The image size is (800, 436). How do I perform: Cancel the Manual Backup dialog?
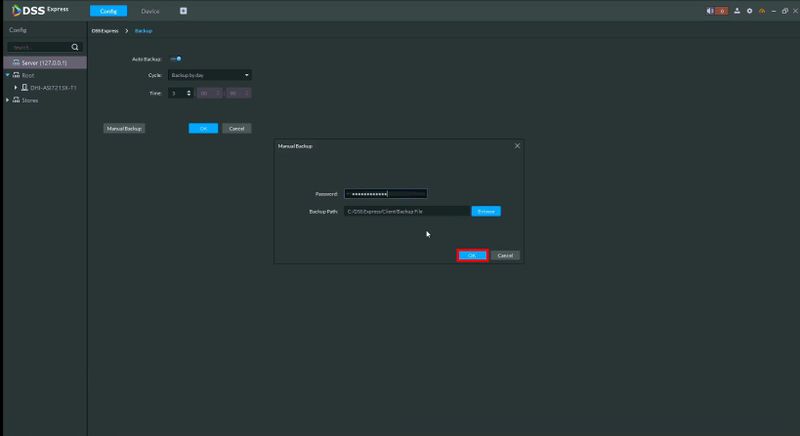click(505, 255)
